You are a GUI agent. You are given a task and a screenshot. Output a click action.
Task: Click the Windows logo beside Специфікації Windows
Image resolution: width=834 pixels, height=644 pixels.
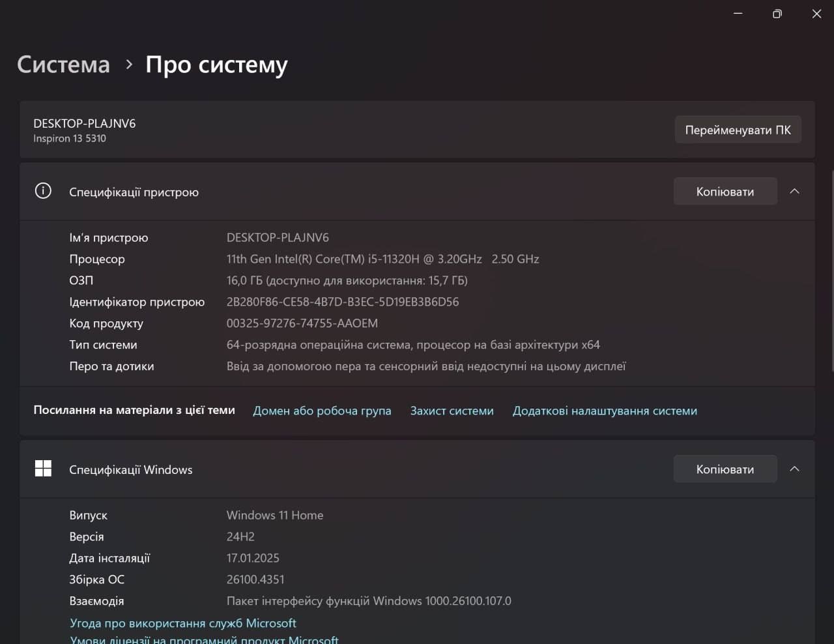tap(43, 469)
